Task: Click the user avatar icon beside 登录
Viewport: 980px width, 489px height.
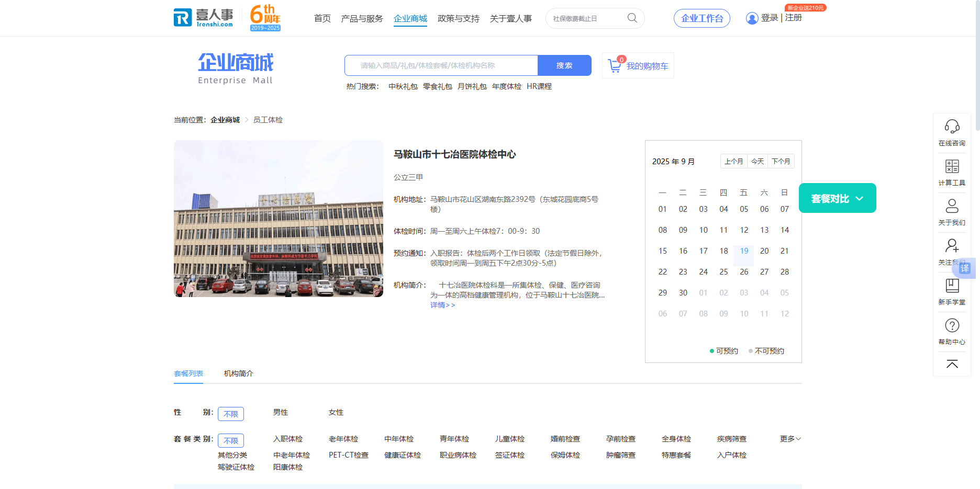Action: (752, 18)
